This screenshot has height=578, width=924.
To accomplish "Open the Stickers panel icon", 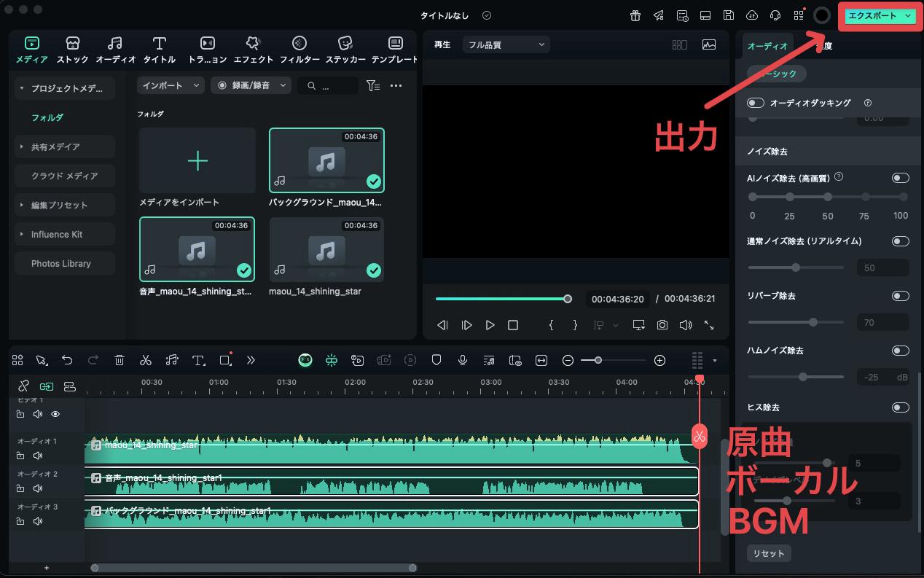I will click(x=345, y=49).
